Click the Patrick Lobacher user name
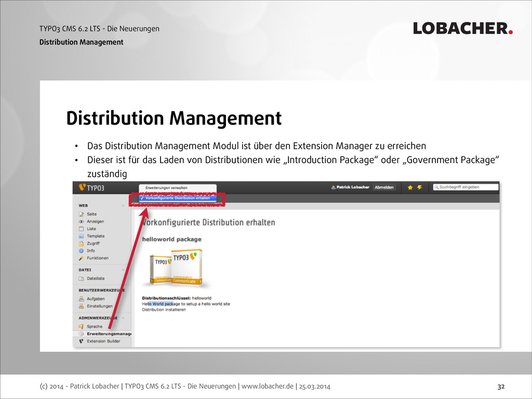Image resolution: width=532 pixels, height=399 pixels. [x=353, y=187]
